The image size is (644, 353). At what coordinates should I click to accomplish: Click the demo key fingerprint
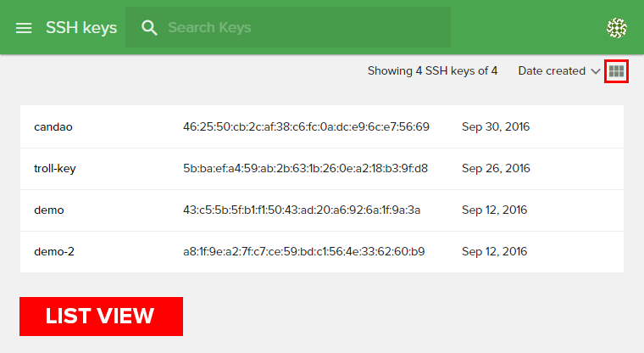302,210
